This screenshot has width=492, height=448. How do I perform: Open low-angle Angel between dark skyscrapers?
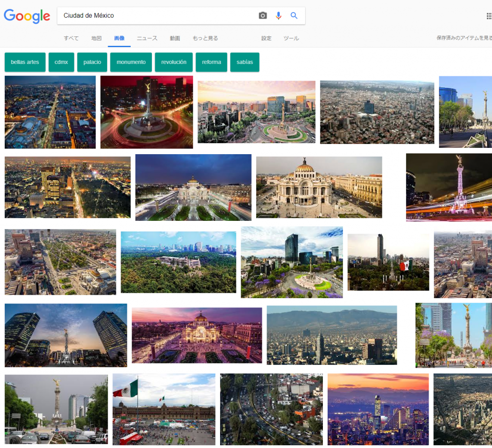66,335
